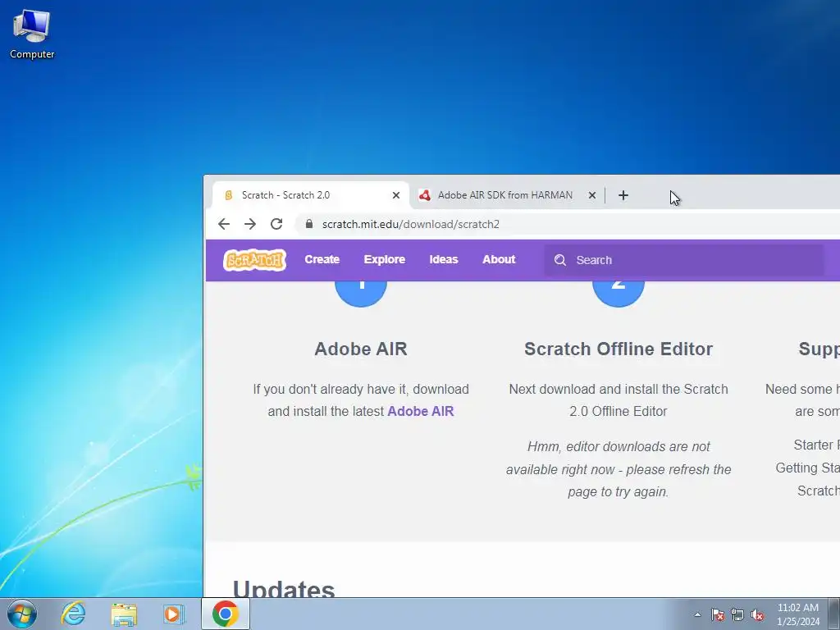Click the blue step 2 circle
840x630 pixels.
click(619, 294)
